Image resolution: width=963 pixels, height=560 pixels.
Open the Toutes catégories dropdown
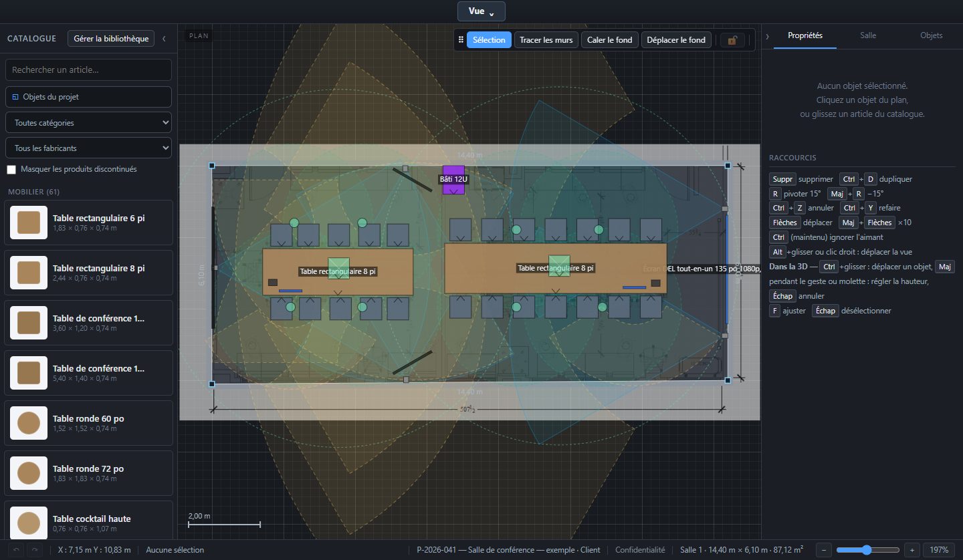[x=88, y=123]
